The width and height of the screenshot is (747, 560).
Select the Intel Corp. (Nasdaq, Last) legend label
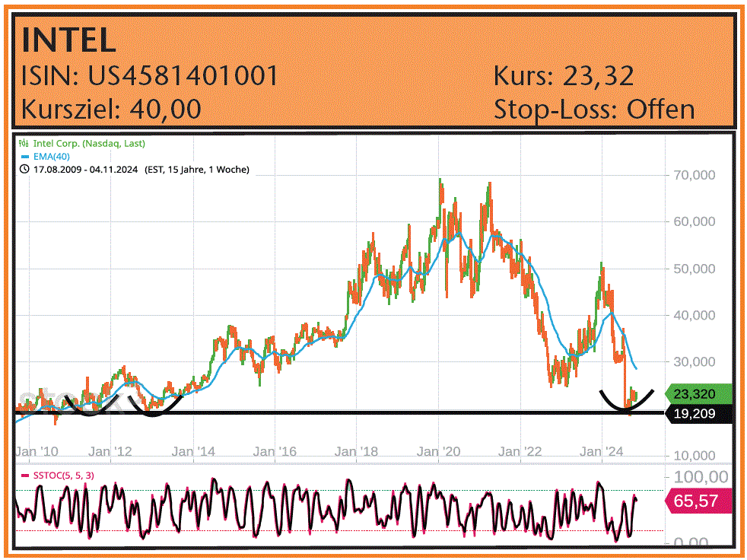click(x=88, y=143)
